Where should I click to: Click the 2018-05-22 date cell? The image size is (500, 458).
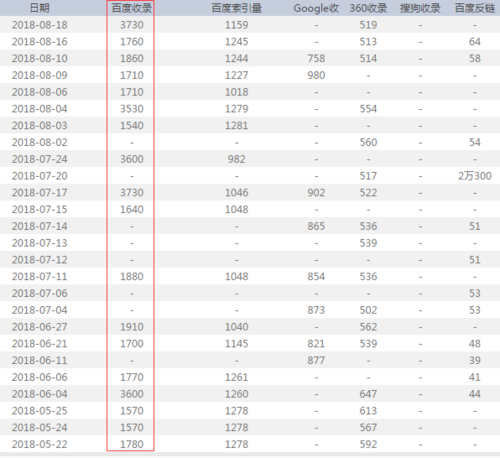tap(40, 444)
